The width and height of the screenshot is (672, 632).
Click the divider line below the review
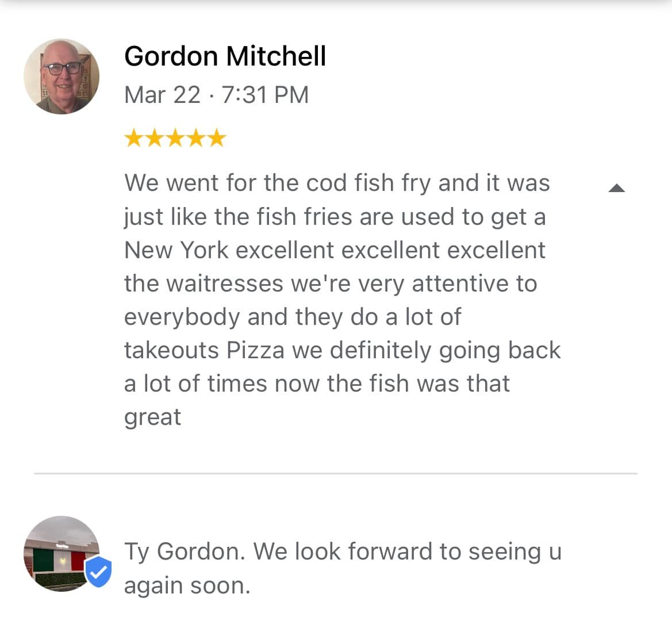(x=336, y=473)
